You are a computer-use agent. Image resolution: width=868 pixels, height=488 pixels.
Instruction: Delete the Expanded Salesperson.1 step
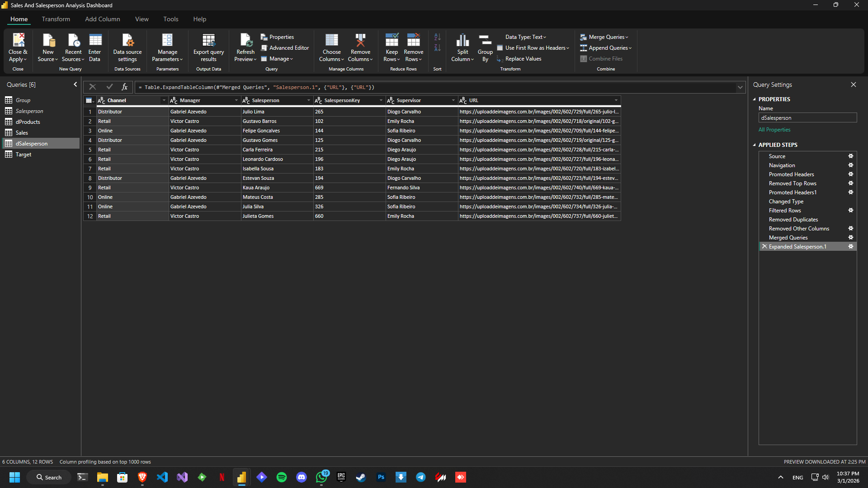pos(764,247)
